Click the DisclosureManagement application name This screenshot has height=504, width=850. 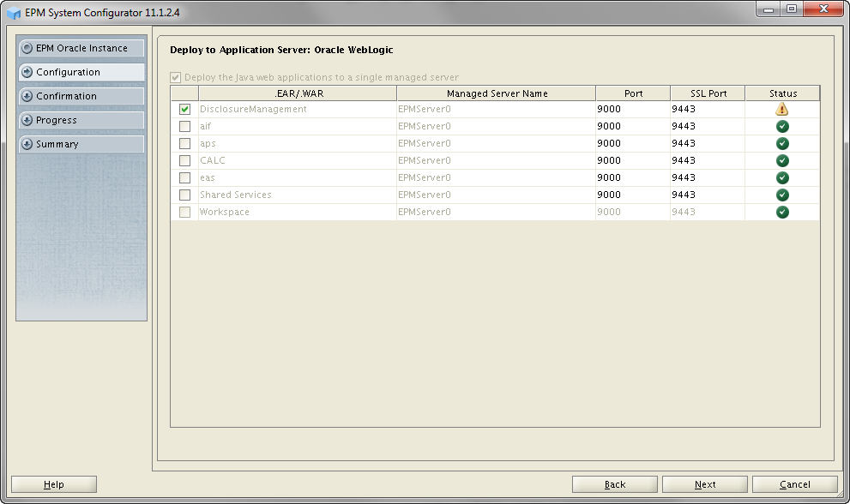[x=253, y=110]
